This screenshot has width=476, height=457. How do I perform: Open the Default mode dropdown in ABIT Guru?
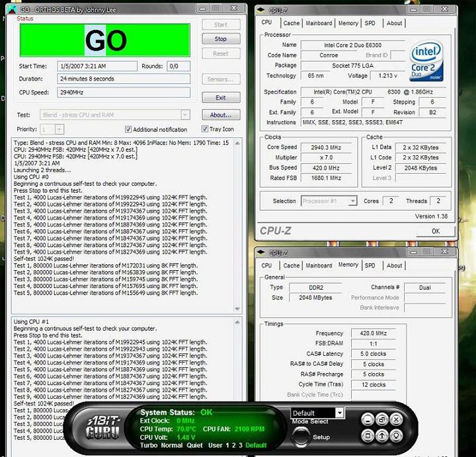tap(339, 413)
